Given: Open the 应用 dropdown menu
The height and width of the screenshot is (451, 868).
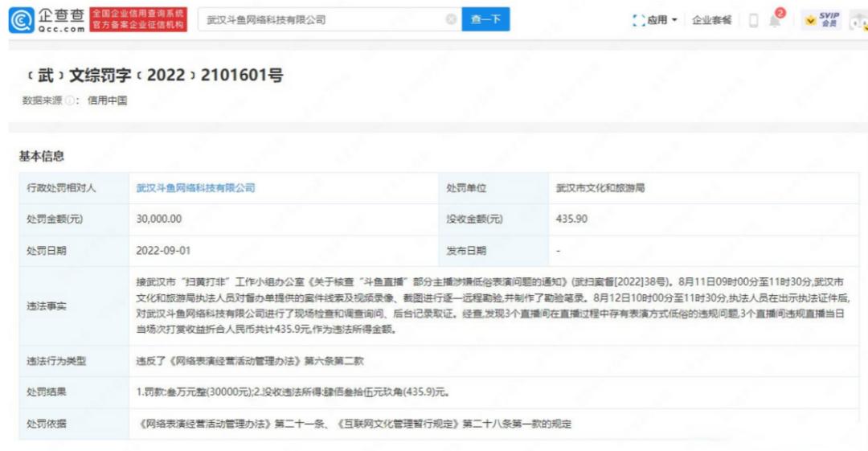Looking at the screenshot, I should coord(661,20).
